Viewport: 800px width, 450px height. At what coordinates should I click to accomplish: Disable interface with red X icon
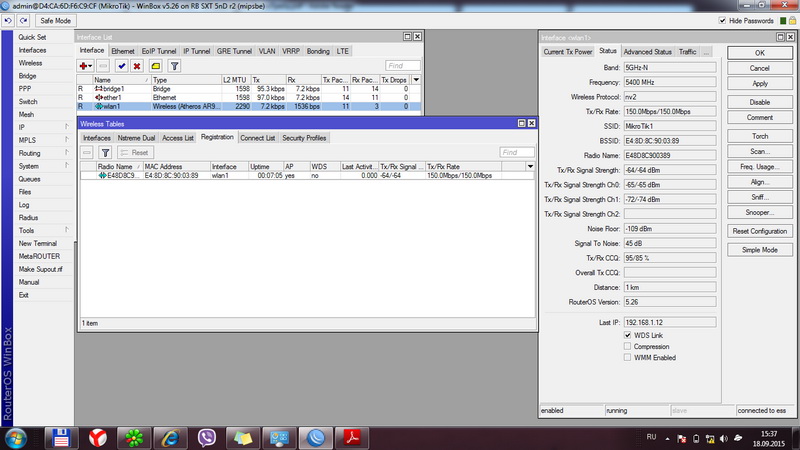tap(137, 66)
